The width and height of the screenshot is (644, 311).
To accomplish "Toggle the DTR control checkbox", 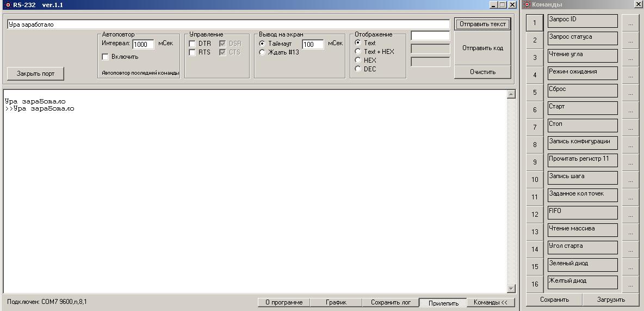I will coord(192,44).
